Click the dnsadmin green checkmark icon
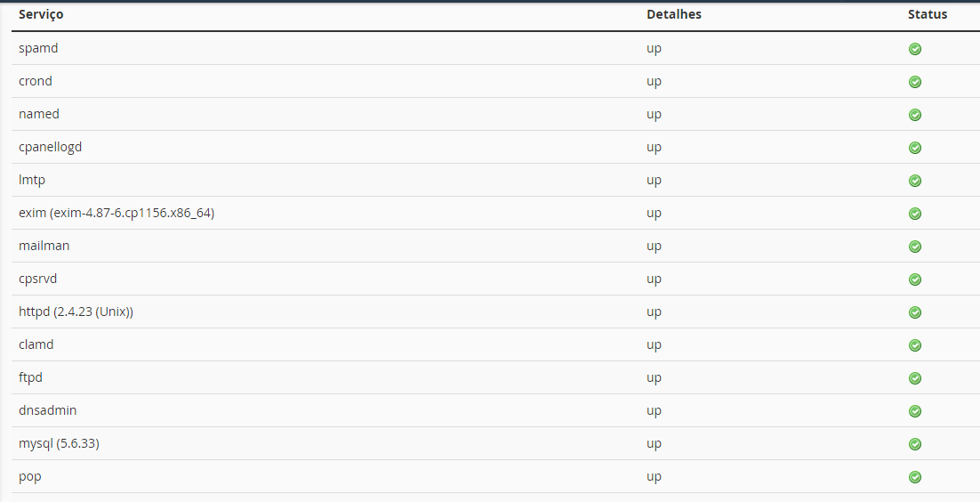Viewport: 980px width, 502px height. [915, 411]
